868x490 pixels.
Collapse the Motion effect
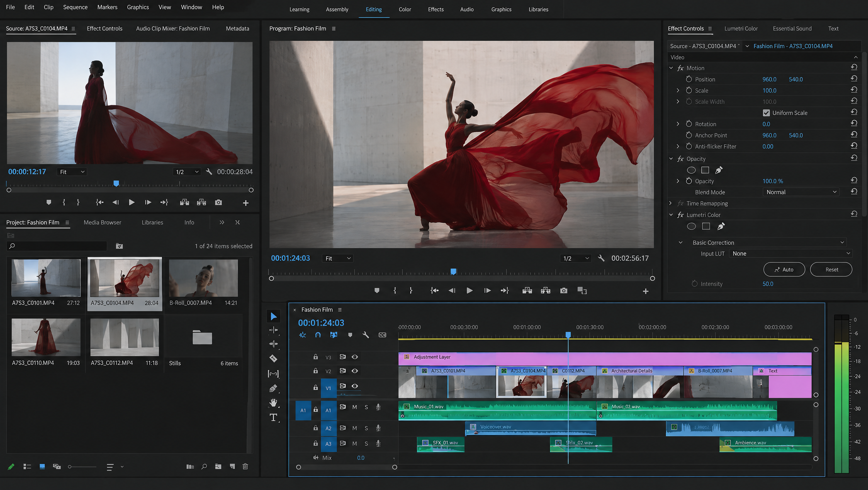[671, 68]
